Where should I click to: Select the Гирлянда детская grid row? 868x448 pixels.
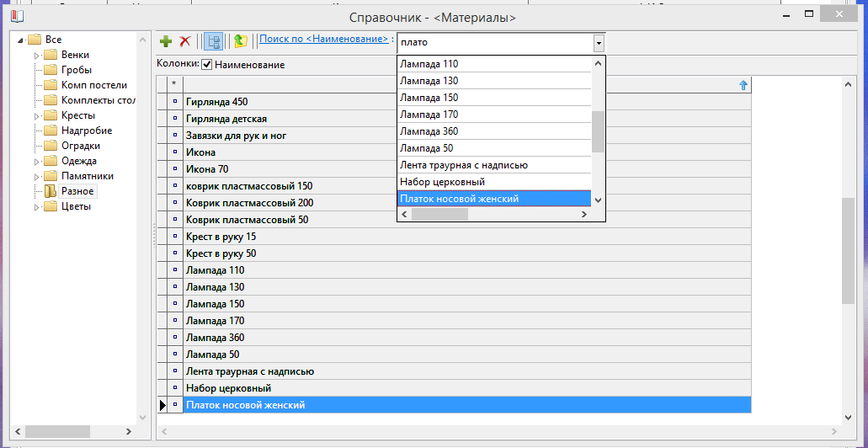[x=466, y=119]
